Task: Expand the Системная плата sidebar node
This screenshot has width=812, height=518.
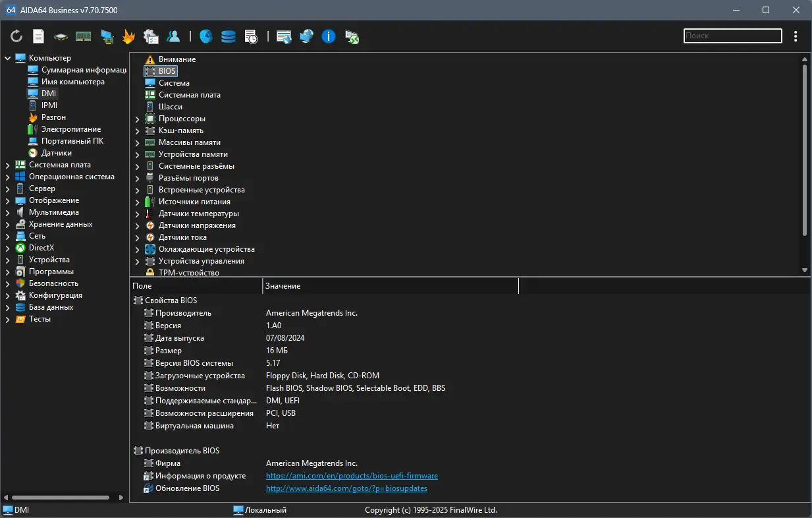Action: tap(7, 165)
